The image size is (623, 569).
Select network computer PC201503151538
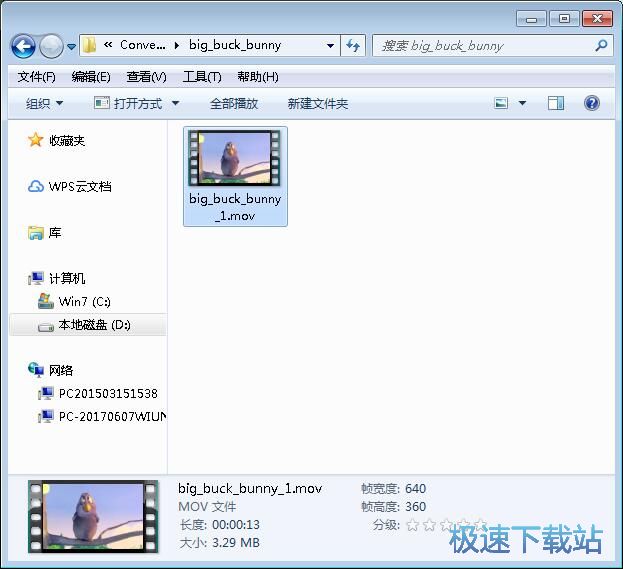108,393
